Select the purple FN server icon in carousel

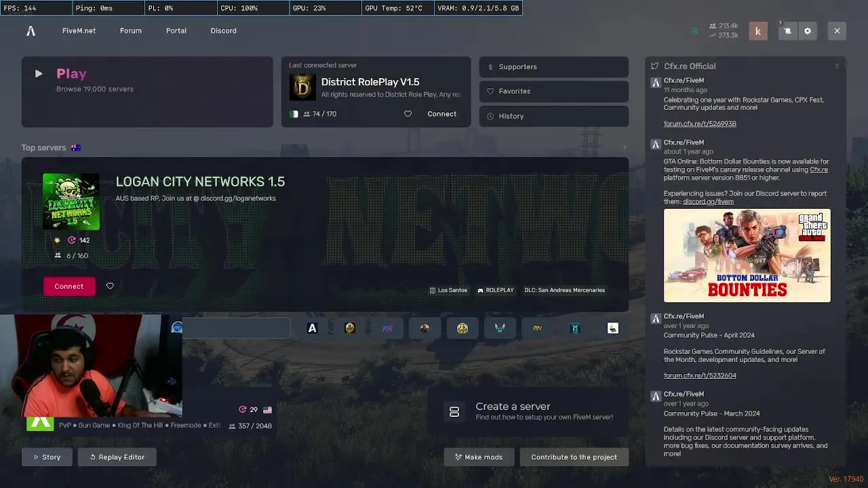(x=387, y=328)
